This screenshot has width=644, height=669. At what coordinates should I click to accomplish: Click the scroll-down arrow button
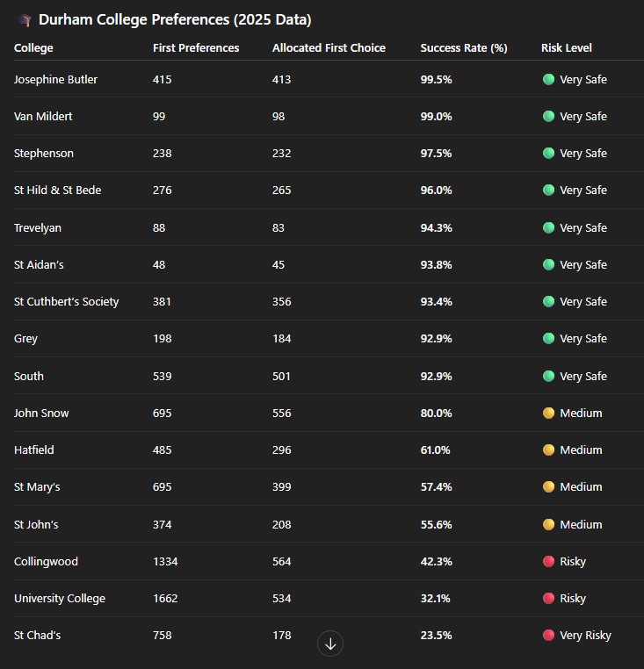[330, 644]
